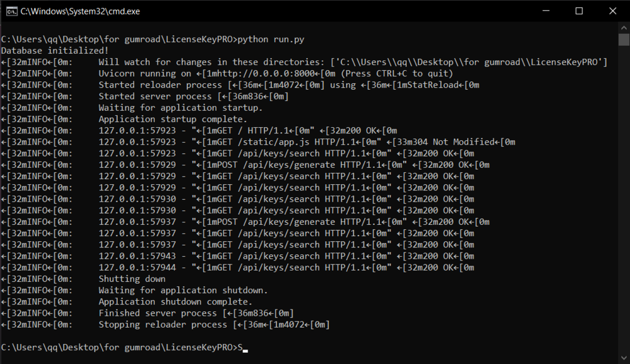The width and height of the screenshot is (630, 364).
Task: Click the blinking cursor at the bottom prompt
Action: click(246, 350)
